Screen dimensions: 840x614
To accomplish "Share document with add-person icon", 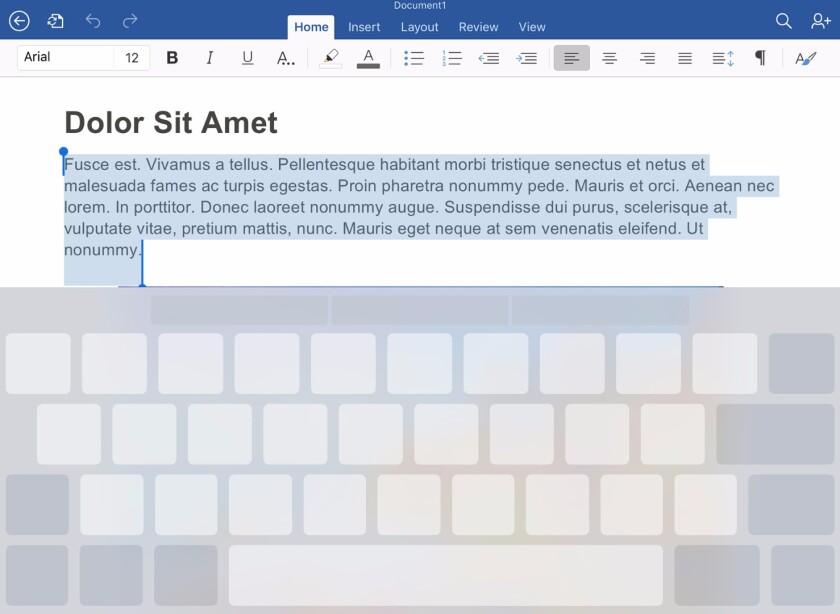I will click(820, 21).
